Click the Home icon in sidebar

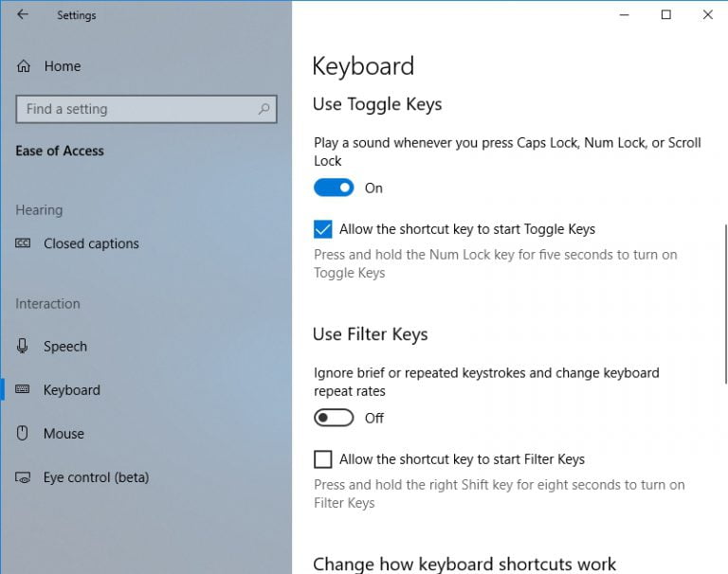(x=24, y=66)
